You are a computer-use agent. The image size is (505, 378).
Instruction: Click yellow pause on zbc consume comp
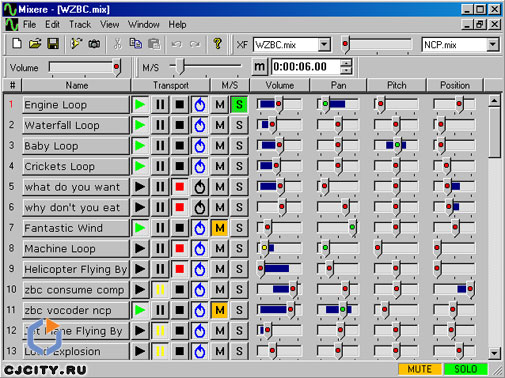(160, 289)
